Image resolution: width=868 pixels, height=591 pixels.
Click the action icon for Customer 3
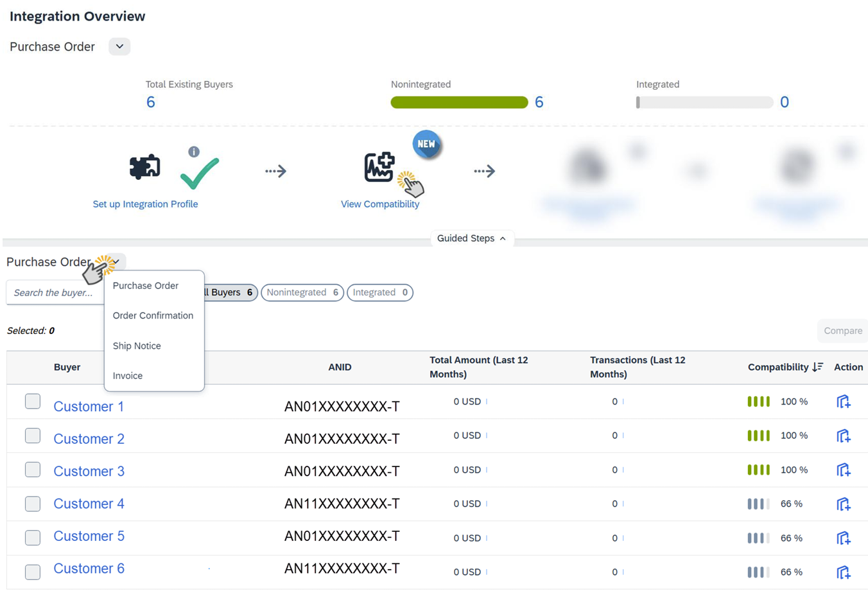coord(843,470)
